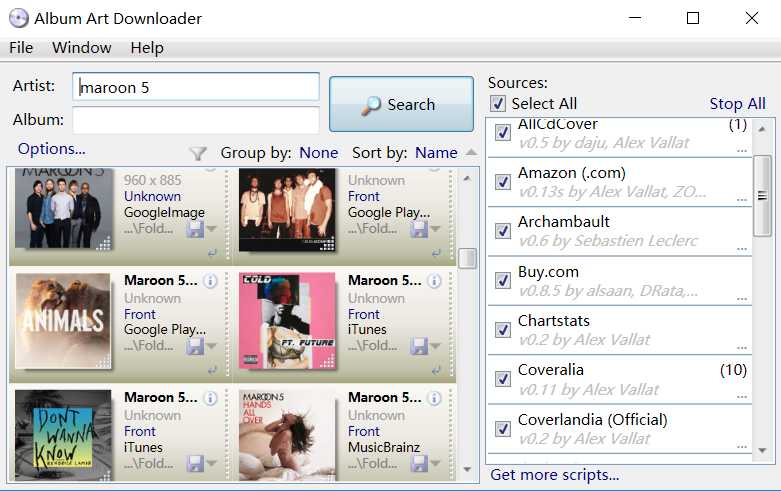Save the Hands All Over MusicBrainz cover
The width and height of the screenshot is (781, 491).
(418, 464)
